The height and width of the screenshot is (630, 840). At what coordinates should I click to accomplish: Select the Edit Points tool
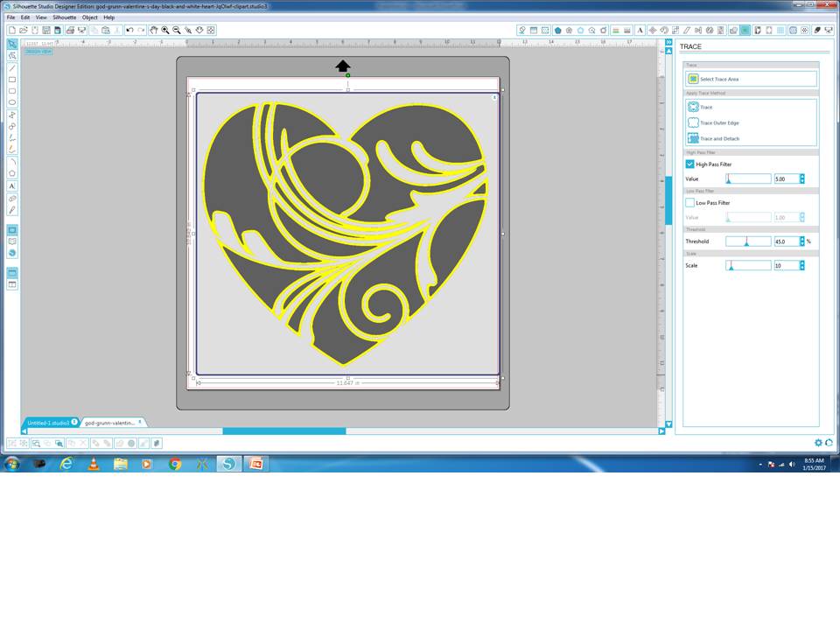[x=11, y=53]
